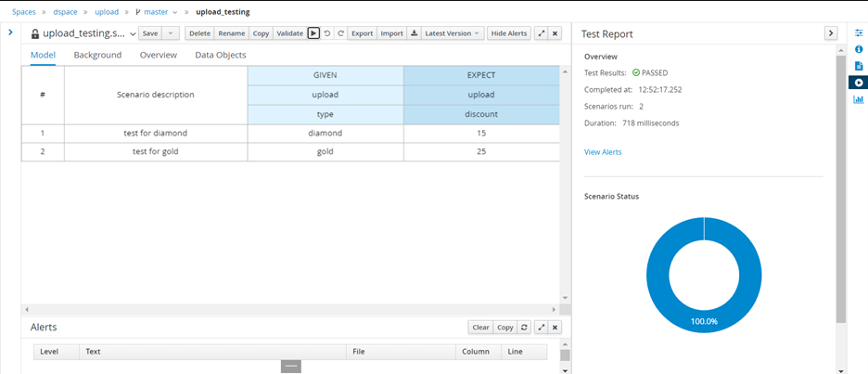Collapse the Test Report panel with the chevron

[830, 33]
